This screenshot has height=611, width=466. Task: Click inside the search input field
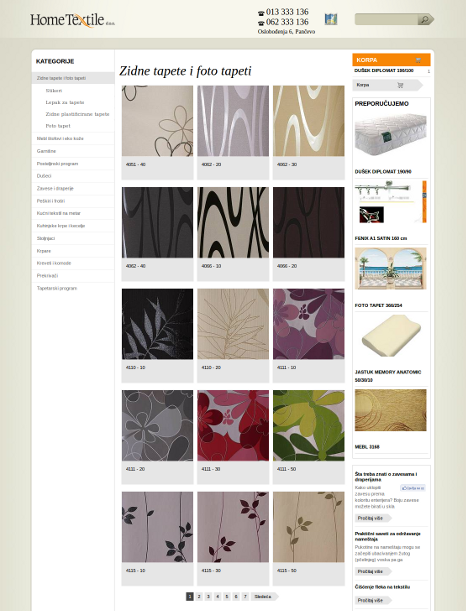point(386,19)
